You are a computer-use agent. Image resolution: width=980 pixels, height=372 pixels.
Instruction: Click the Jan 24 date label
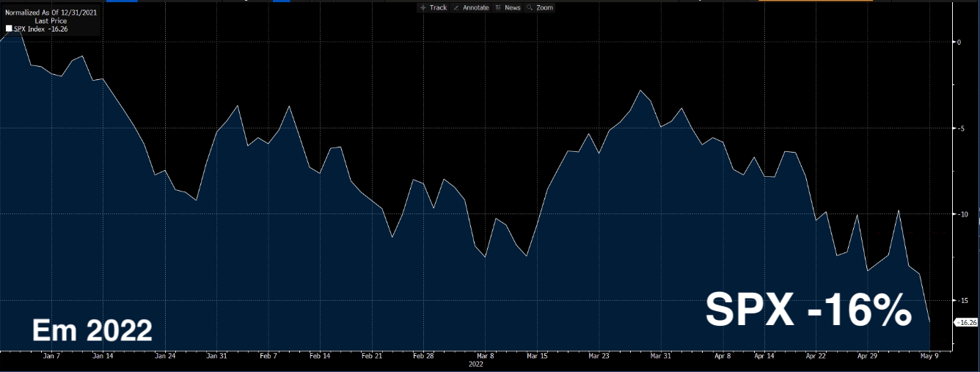165,356
